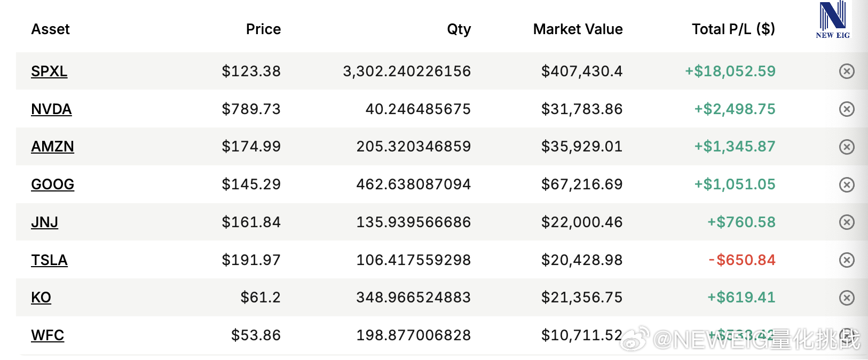Close the GOOG position with the X icon
The height and width of the screenshot is (360, 868).
[847, 185]
